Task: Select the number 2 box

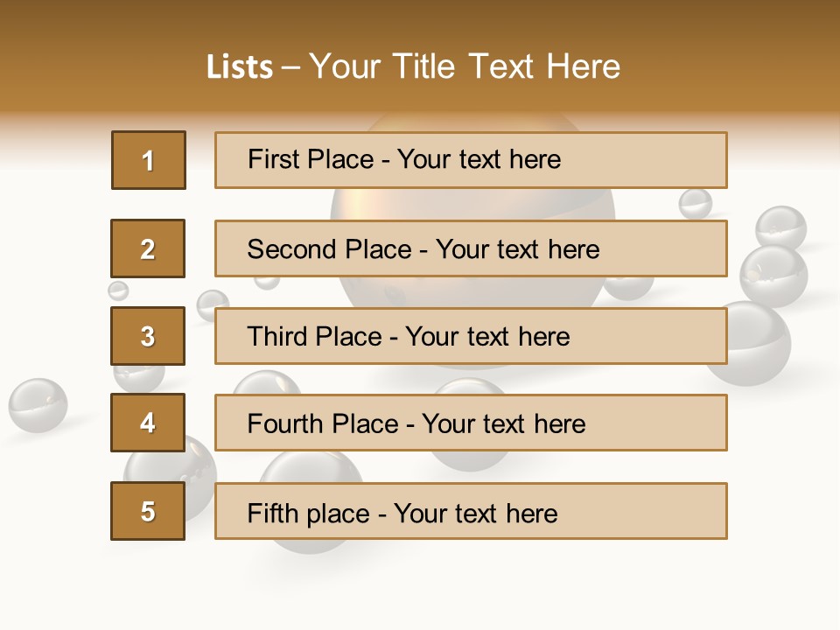Action: point(148,248)
